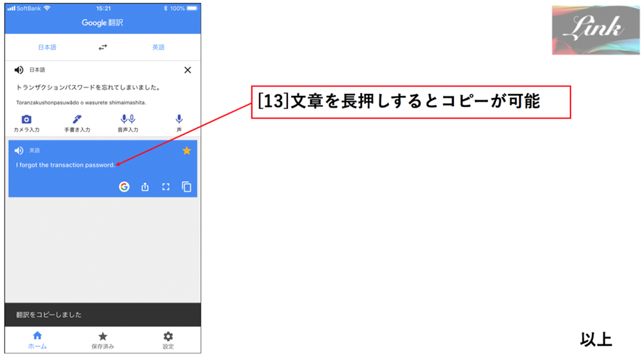Screen dimensions: 644x358
Task: Clear the Japanese input with X
Action: coord(187,70)
